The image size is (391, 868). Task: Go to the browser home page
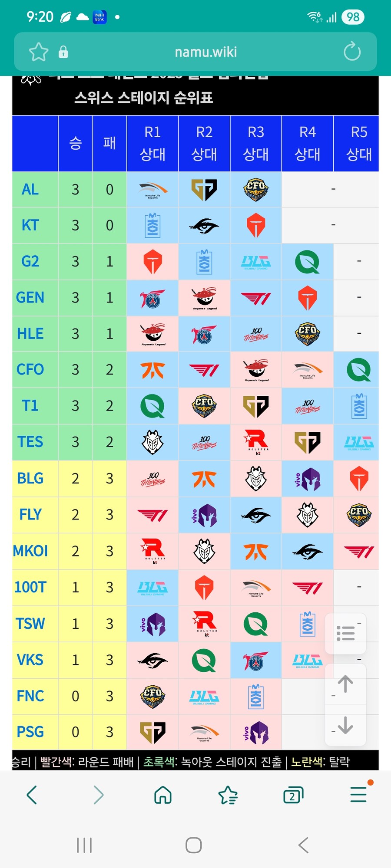(x=163, y=795)
